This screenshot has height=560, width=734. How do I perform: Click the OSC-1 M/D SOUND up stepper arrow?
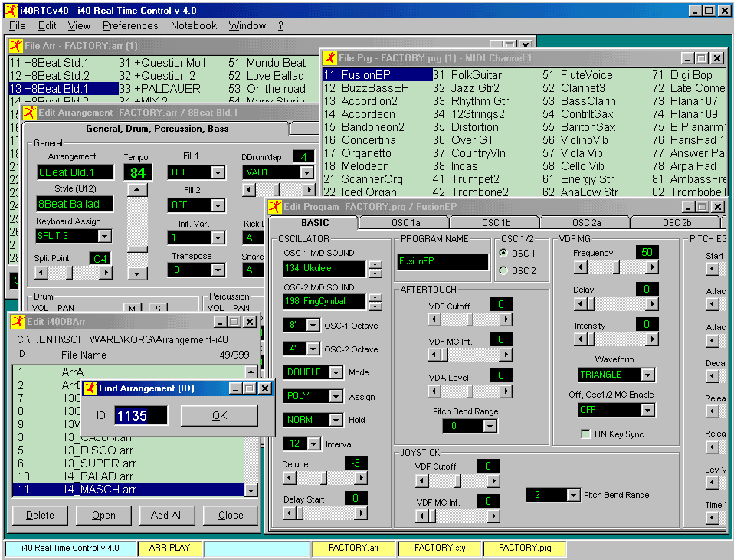[x=375, y=264]
